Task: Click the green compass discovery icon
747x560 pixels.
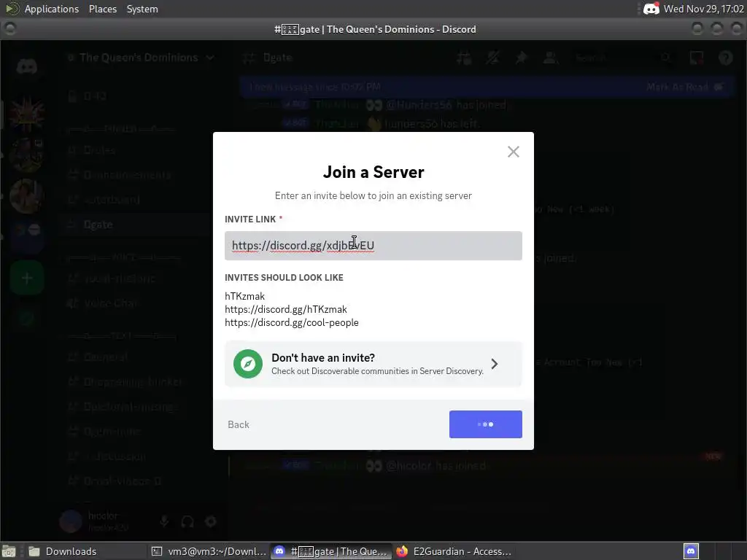Action: 248,364
